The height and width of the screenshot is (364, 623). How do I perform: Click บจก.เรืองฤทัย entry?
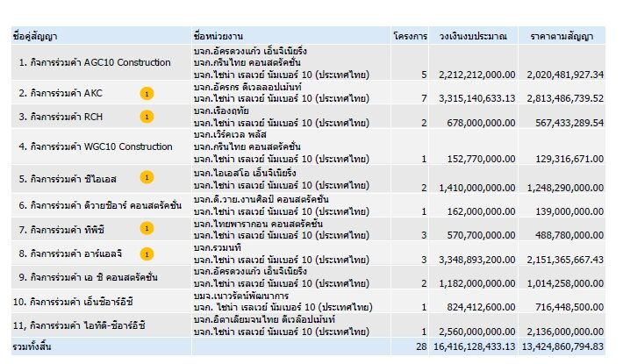[x=221, y=111]
